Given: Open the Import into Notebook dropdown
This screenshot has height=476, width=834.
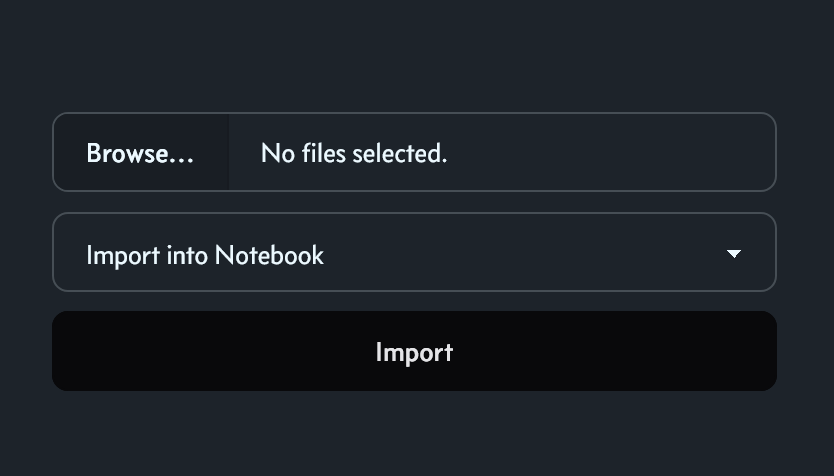Looking at the screenshot, I should tap(414, 252).
